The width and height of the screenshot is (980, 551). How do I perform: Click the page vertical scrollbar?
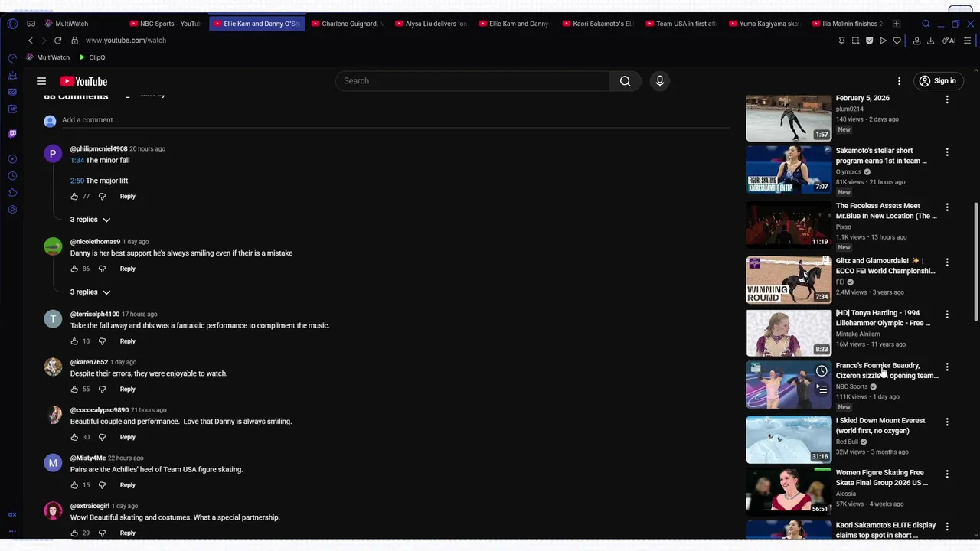(x=975, y=262)
